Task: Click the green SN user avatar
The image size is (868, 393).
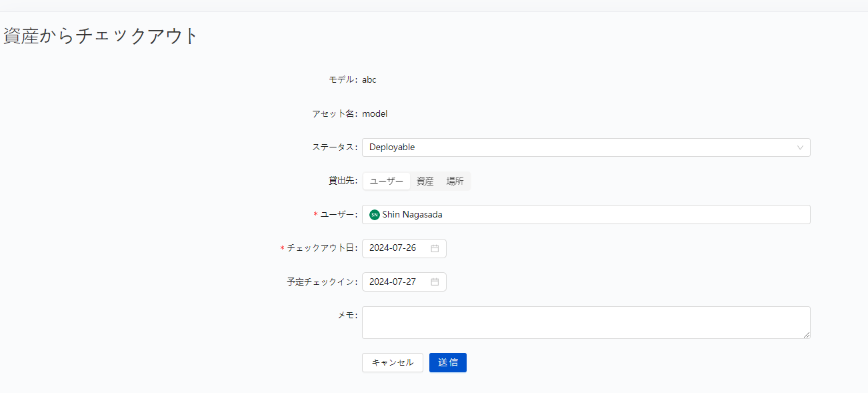Action: (x=374, y=215)
